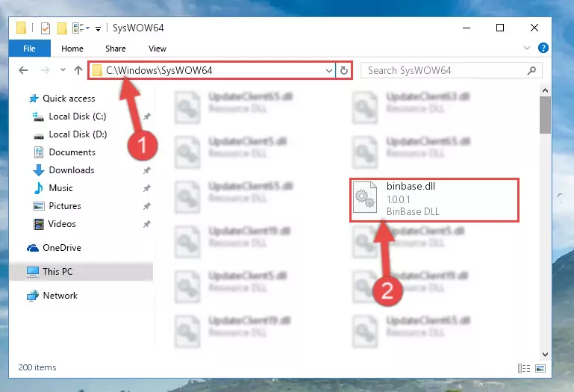Click the scrollbar up arrow
This screenshot has width=574, height=392.
click(x=545, y=90)
